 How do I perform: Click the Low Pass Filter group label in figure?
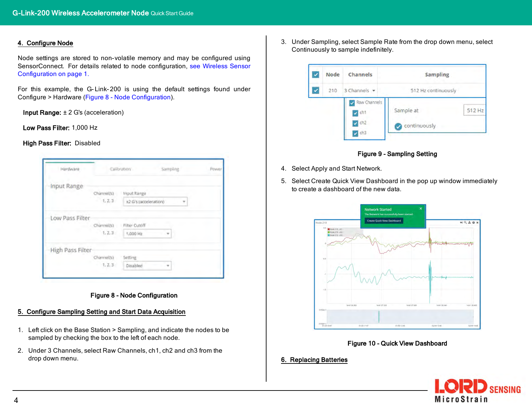pos(70,218)
